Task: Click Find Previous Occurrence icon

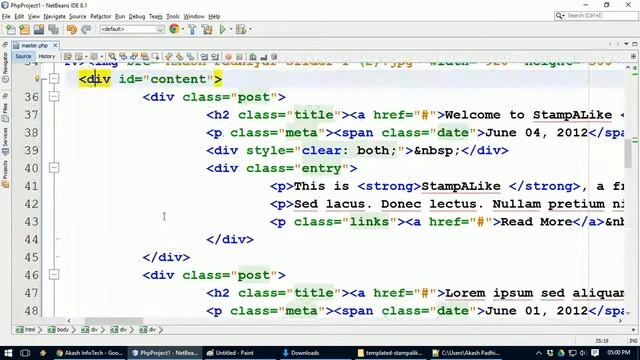Action: (123, 57)
